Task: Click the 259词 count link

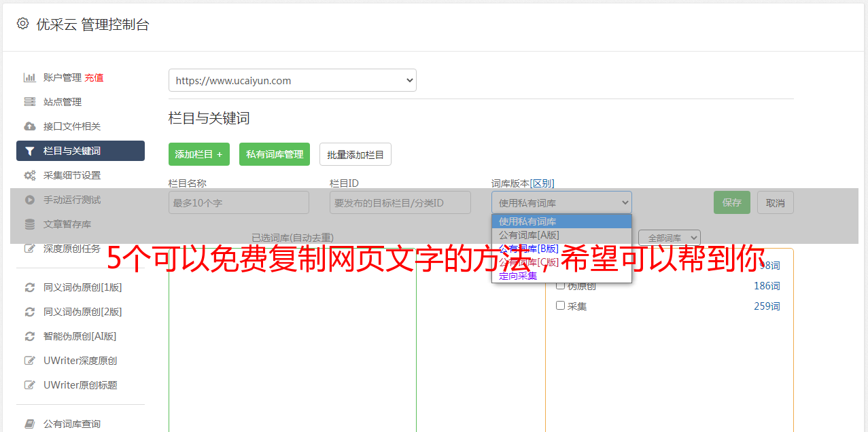Action: (x=767, y=306)
